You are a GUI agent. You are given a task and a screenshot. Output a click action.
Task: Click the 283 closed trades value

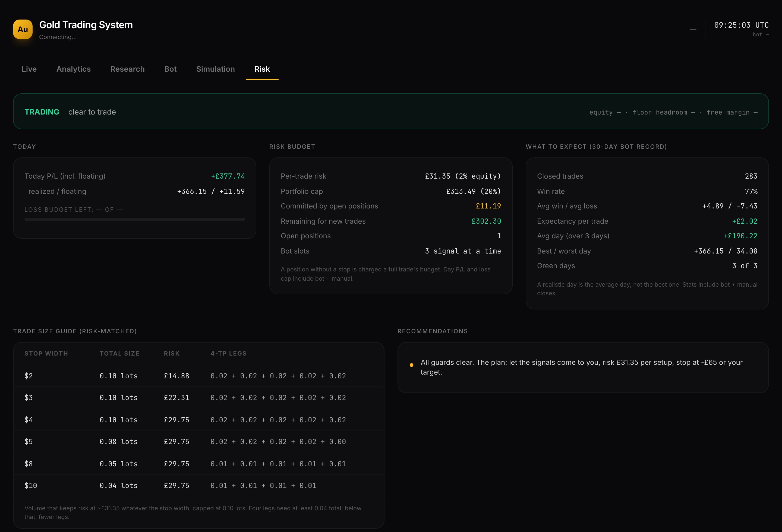click(751, 176)
